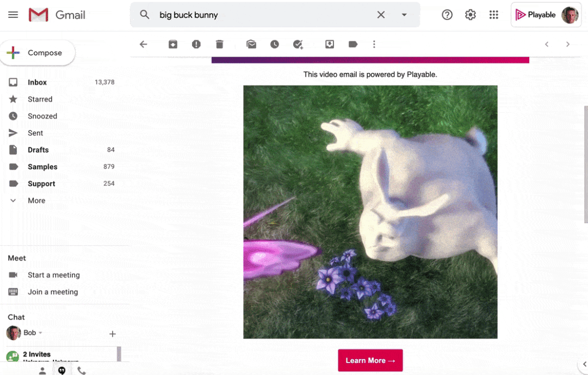
Task: Click the Playable powered-by text
Action: point(370,74)
